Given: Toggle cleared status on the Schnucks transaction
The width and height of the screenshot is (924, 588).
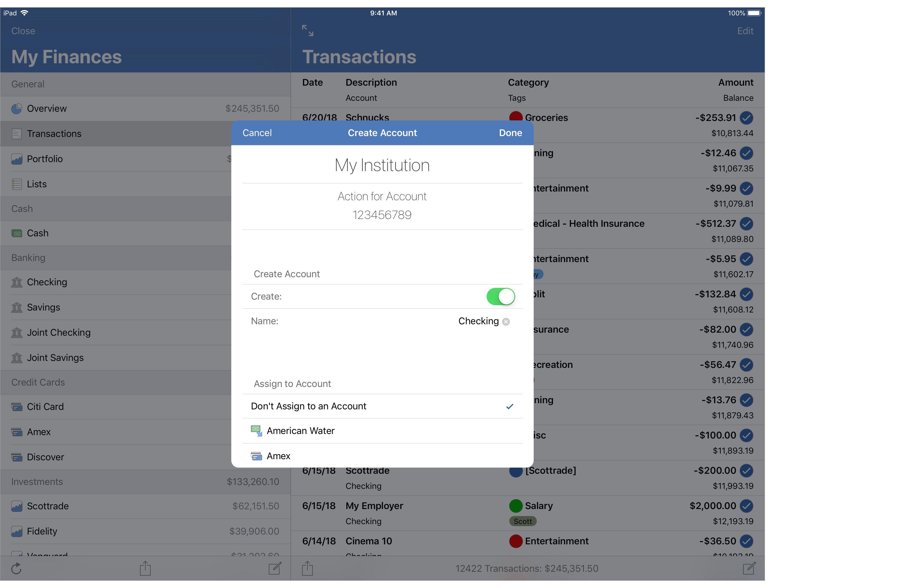Looking at the screenshot, I should pos(747,118).
